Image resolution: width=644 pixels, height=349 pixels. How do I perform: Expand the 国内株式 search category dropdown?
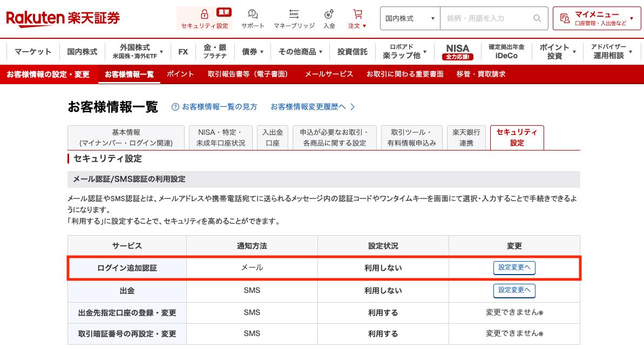410,18
